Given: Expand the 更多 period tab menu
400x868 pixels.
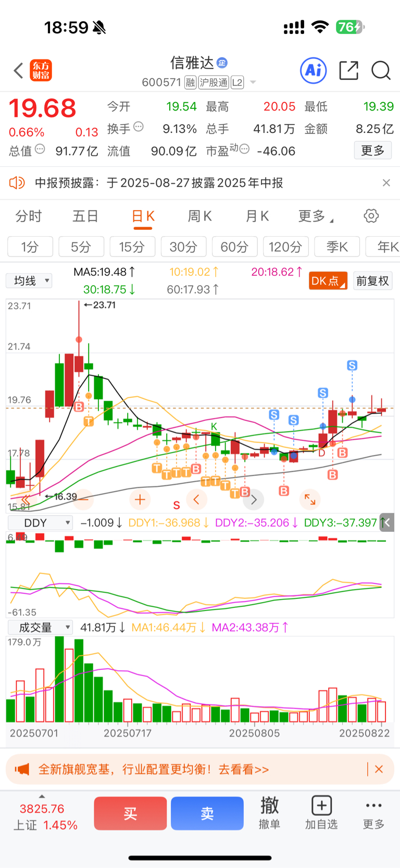Looking at the screenshot, I should 316,216.
